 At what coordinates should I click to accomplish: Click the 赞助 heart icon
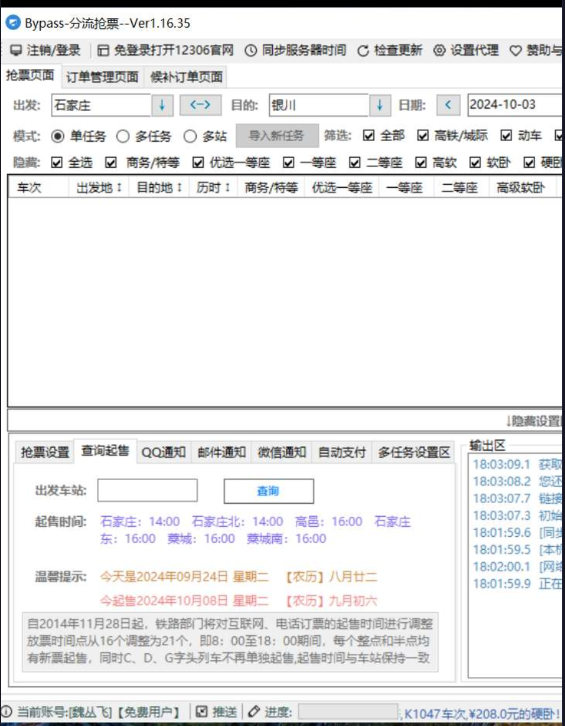(x=515, y=50)
